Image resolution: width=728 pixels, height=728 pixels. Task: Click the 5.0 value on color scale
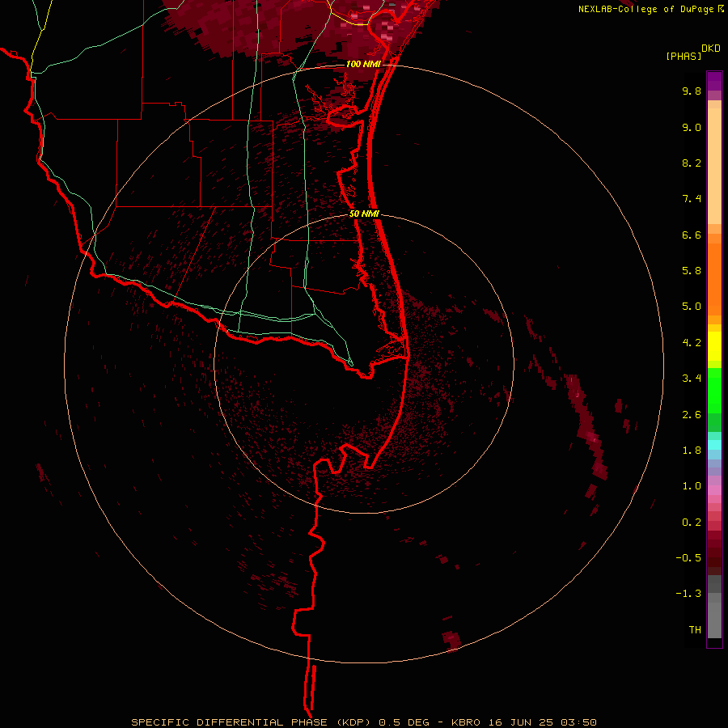pyautogui.click(x=692, y=307)
